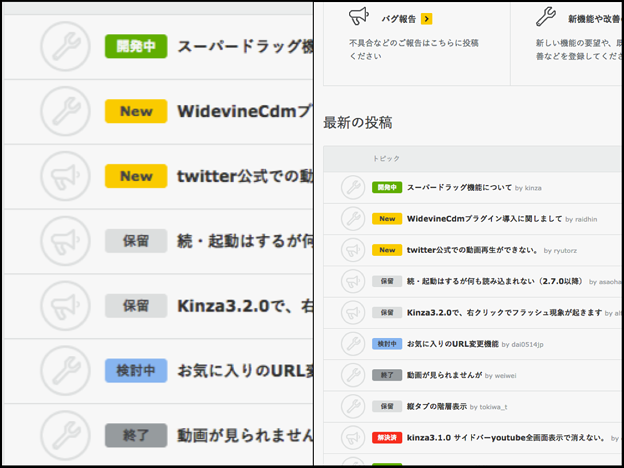Open the 新機能や改善 heading link
Viewport: 624px width, 468px height.
pyautogui.click(x=596, y=19)
